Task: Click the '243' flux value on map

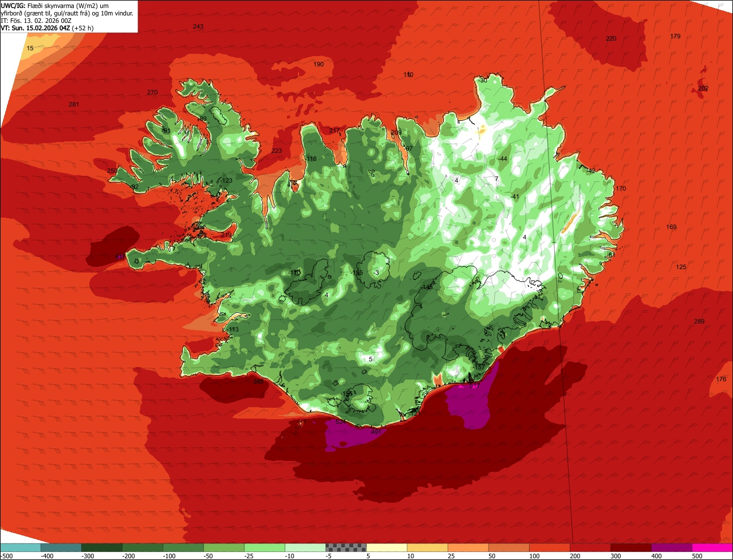Action: (198, 27)
